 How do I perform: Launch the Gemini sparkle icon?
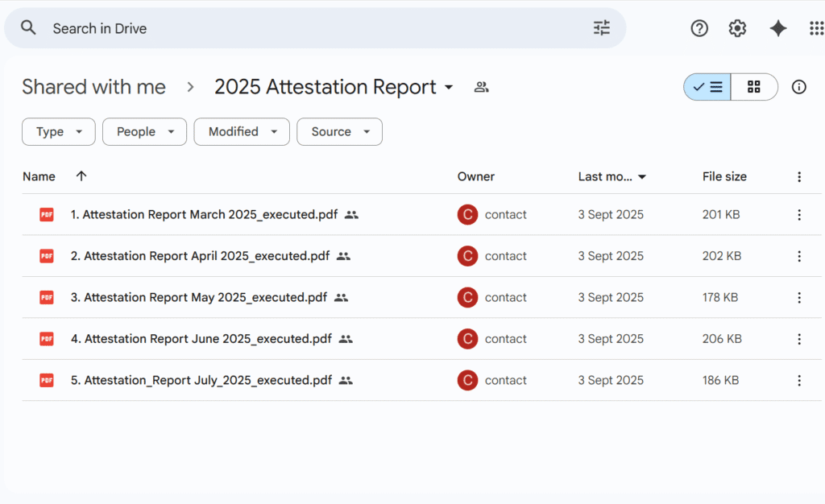[x=777, y=28]
